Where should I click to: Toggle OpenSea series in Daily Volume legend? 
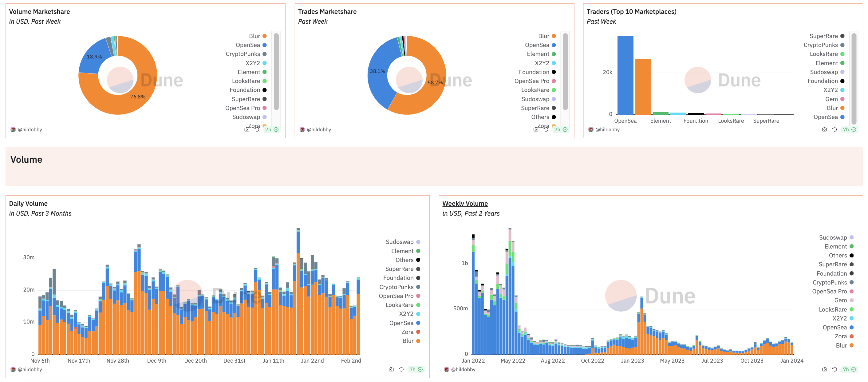402,323
